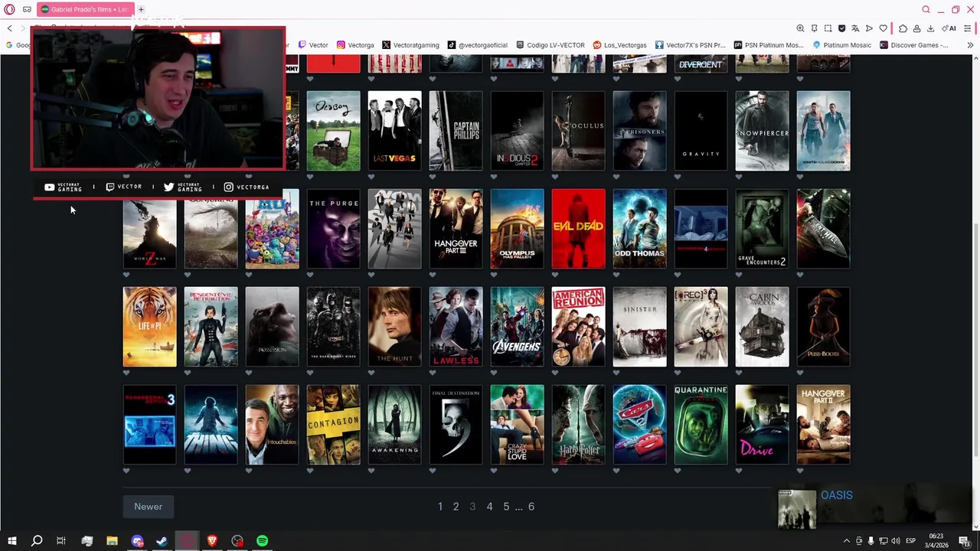The width and height of the screenshot is (980, 551).
Task: Open the extensions cube icon
Action: click(x=903, y=28)
